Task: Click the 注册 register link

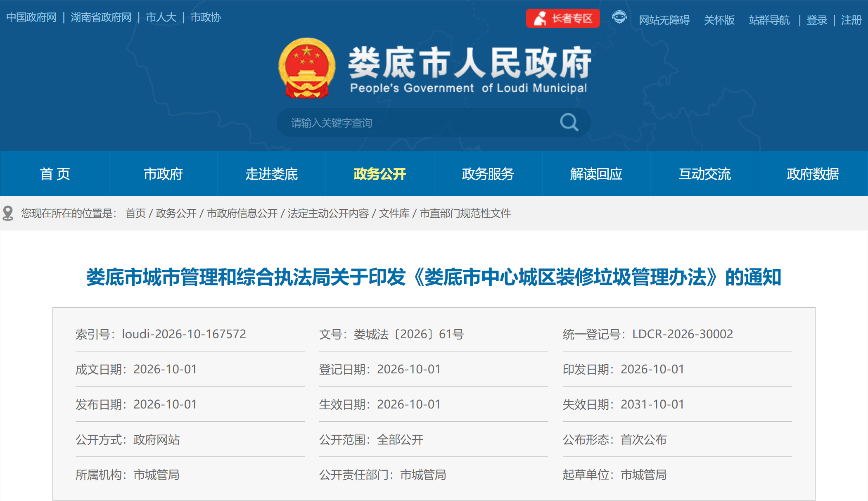Action: [x=851, y=20]
